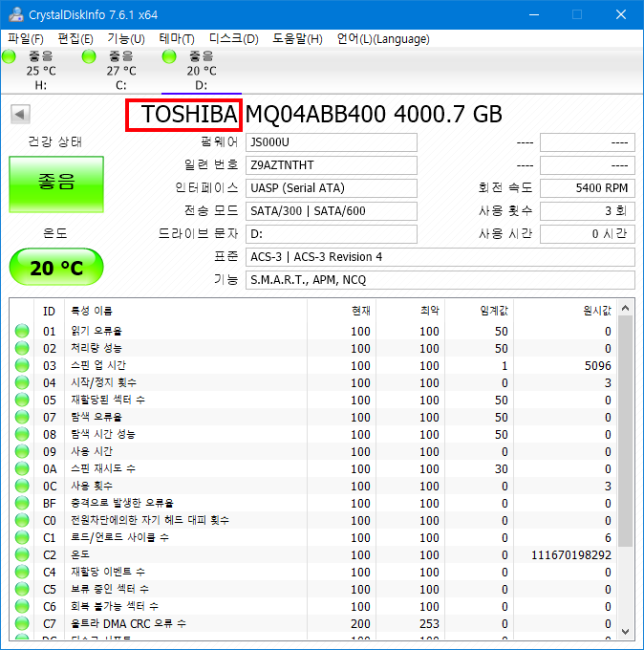Click the standard field ACS-3 Revision 4

click(x=440, y=257)
